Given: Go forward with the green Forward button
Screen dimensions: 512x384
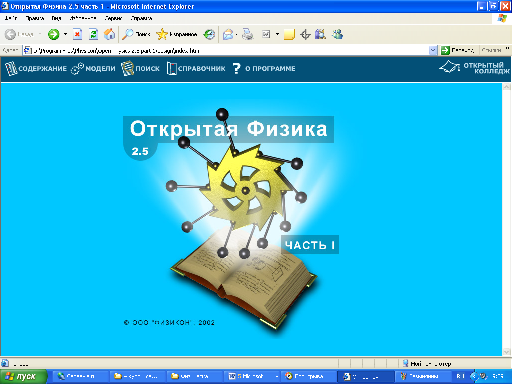Looking at the screenshot, I should (x=53, y=34).
